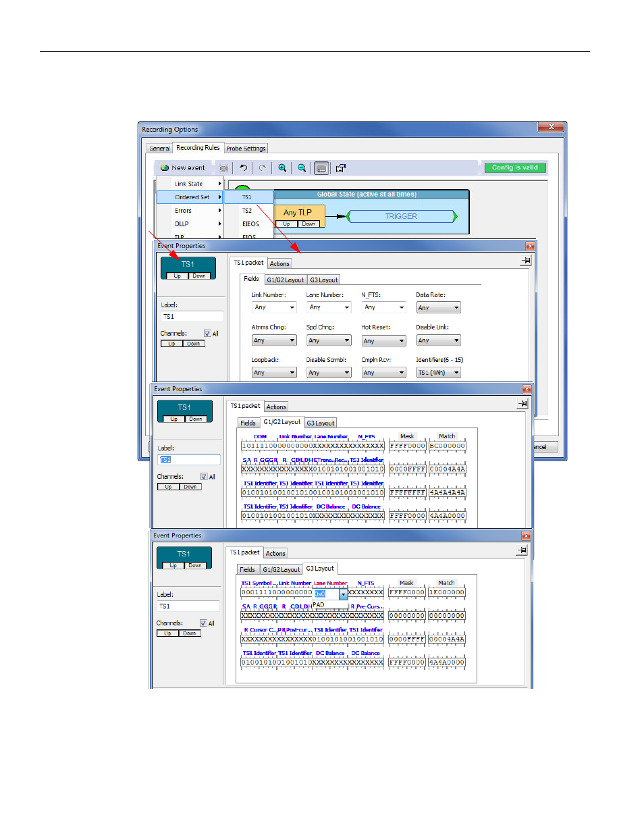Viewport: 644px width, 834px height.
Task: Click the undo arrow icon
Action: click(243, 168)
